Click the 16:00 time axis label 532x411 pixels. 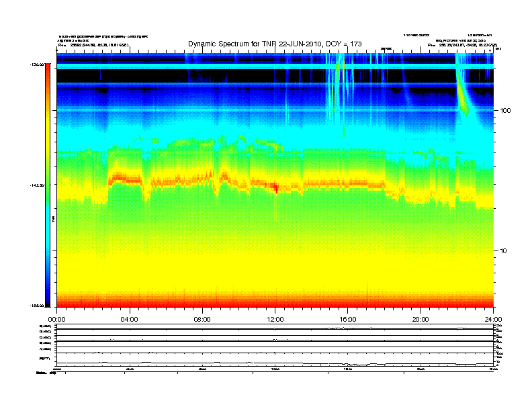click(348, 320)
